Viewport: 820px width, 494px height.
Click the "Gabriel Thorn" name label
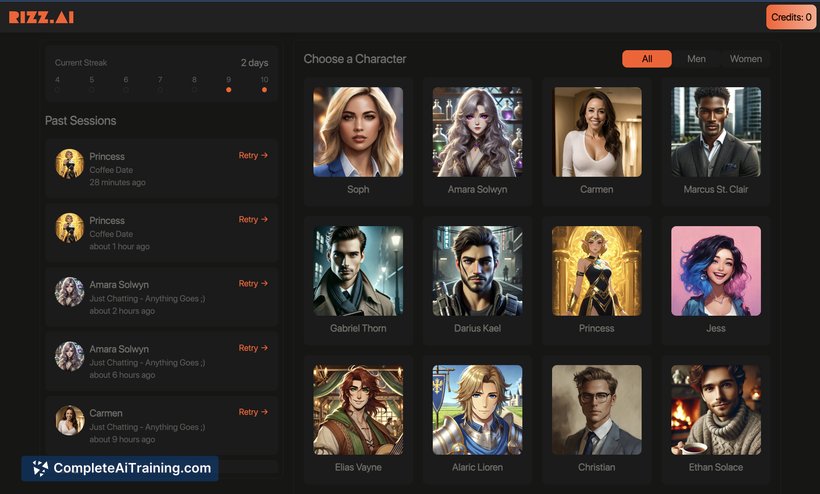tap(358, 328)
